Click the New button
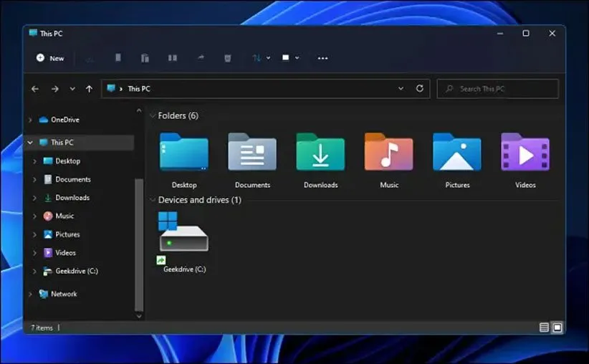Screen dimensions: 589x364 click(50, 58)
